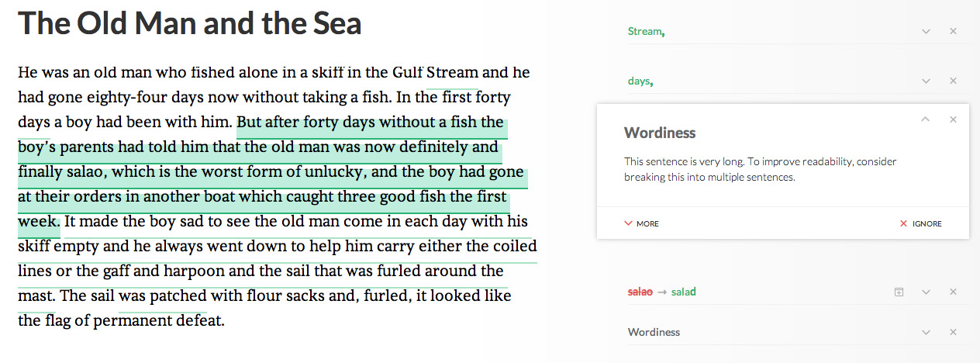Add salao to dictionary icon
Screen dimensions: 980x363
click(x=899, y=292)
